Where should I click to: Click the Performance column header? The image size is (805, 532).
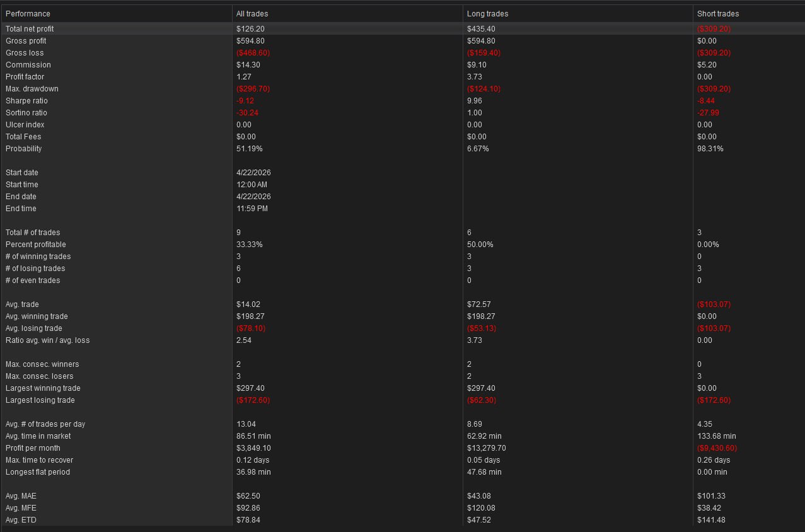(28, 13)
